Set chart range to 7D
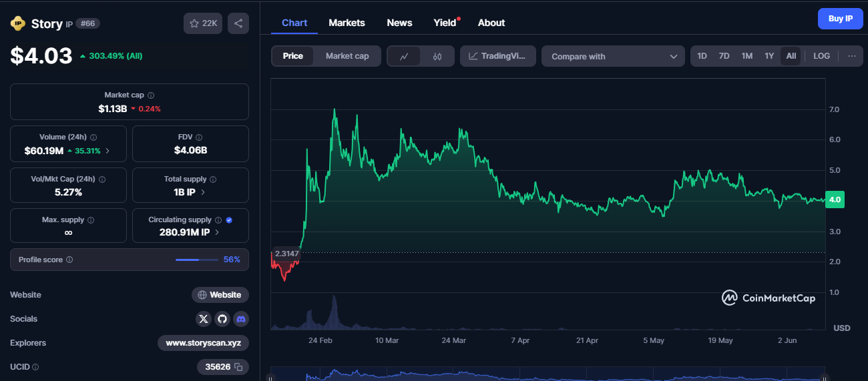This screenshot has height=381, width=868. pyautogui.click(x=724, y=56)
